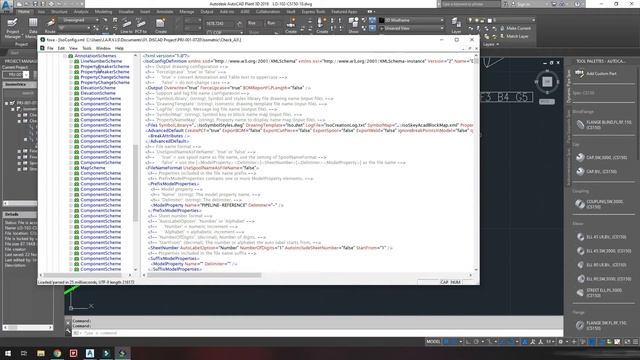Select the ELL 45 SW 3000 part
This screenshot has height=360, width=640.
click(x=604, y=251)
